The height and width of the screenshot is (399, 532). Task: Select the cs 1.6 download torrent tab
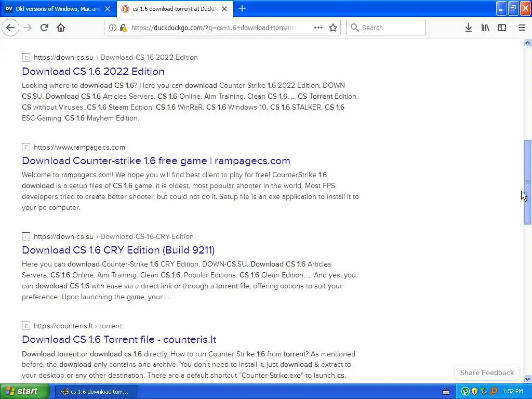click(x=175, y=9)
